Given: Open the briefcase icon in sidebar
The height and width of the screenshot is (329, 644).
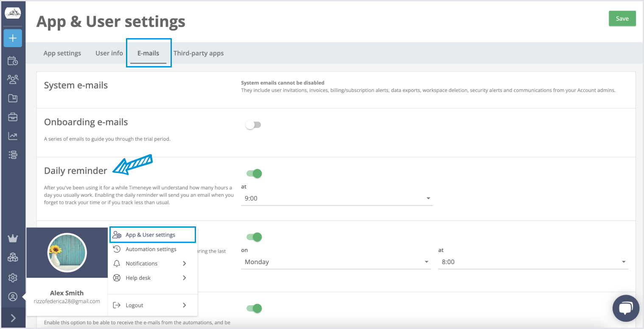Looking at the screenshot, I should tap(13, 117).
